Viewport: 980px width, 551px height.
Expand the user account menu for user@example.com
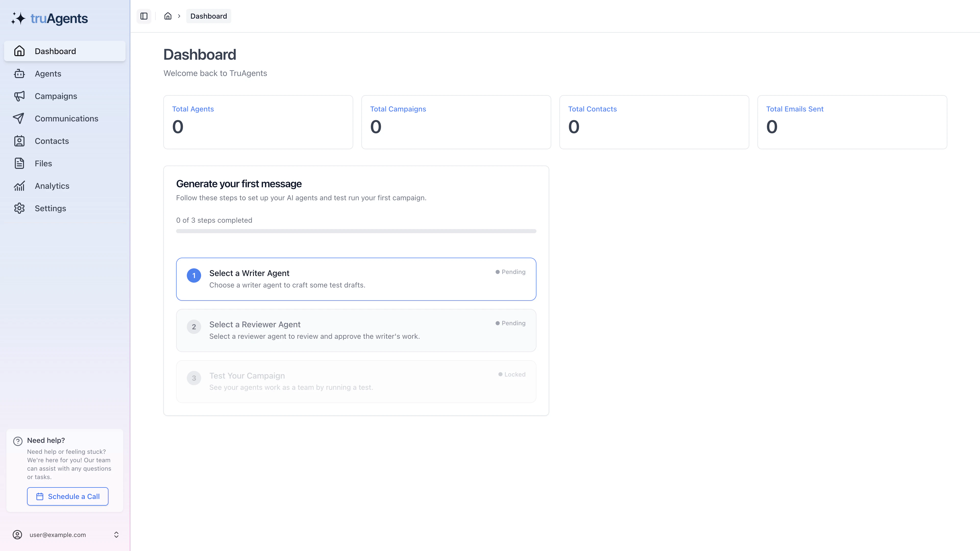coord(116,534)
